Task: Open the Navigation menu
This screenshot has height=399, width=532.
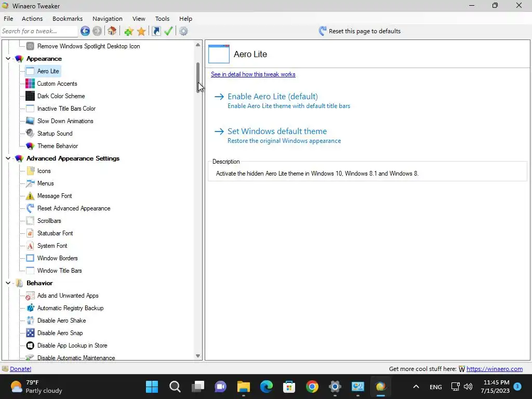Action: pyautogui.click(x=108, y=19)
